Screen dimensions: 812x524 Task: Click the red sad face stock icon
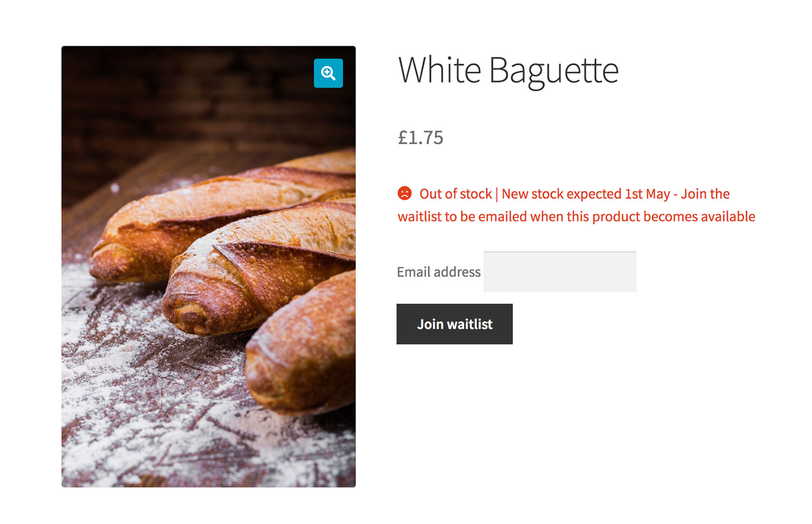tap(405, 193)
